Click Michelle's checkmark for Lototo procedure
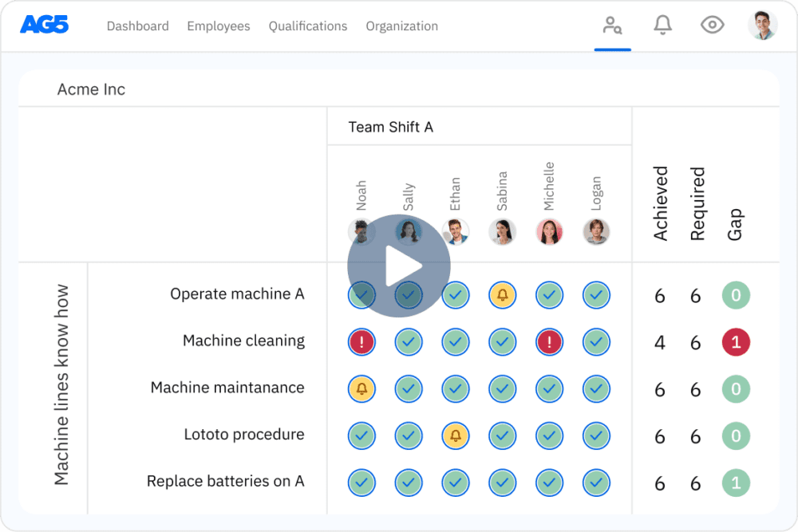Image resolution: width=798 pixels, height=532 pixels. click(549, 435)
